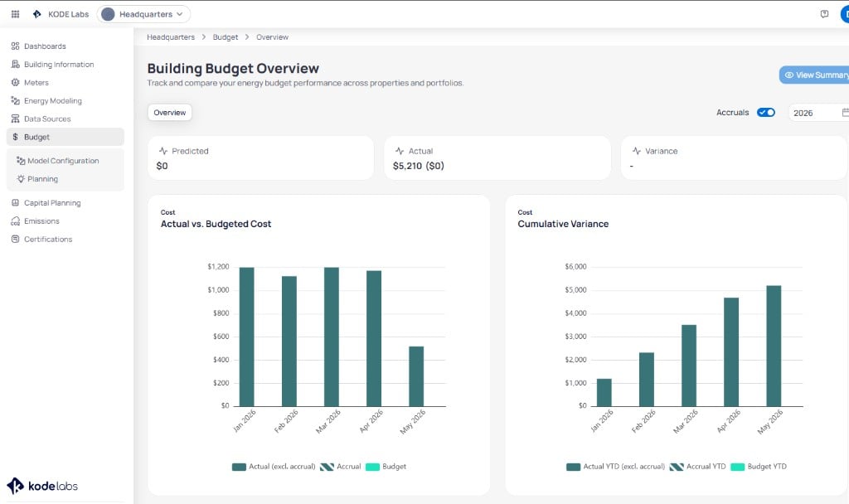Image resolution: width=849 pixels, height=504 pixels.
Task: Open the apps grid launcher icon
Action: (15, 14)
